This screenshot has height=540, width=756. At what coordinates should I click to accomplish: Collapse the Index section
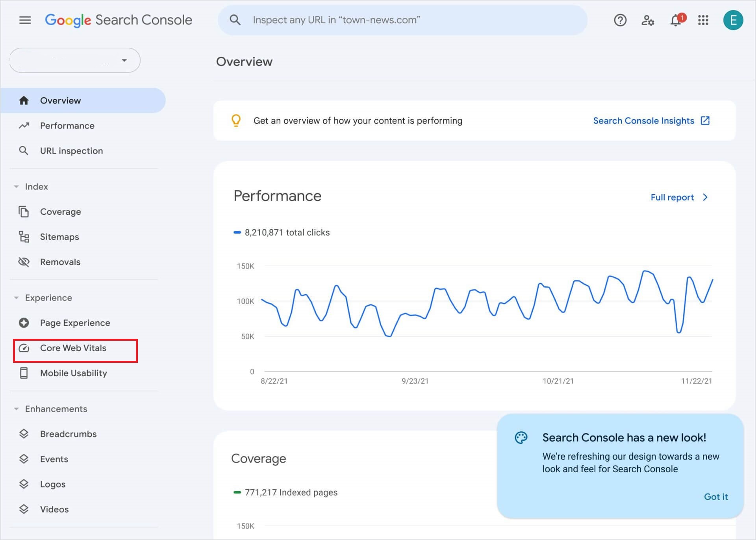coord(17,186)
